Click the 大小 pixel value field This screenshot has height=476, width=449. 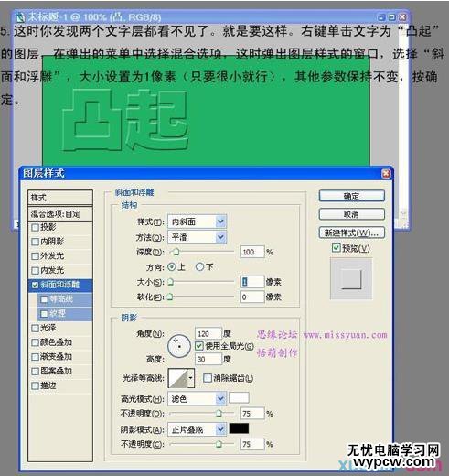(251, 282)
